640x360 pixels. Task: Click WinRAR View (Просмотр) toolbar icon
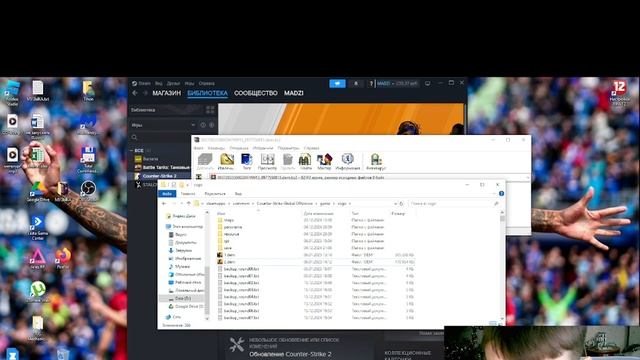click(x=267, y=161)
